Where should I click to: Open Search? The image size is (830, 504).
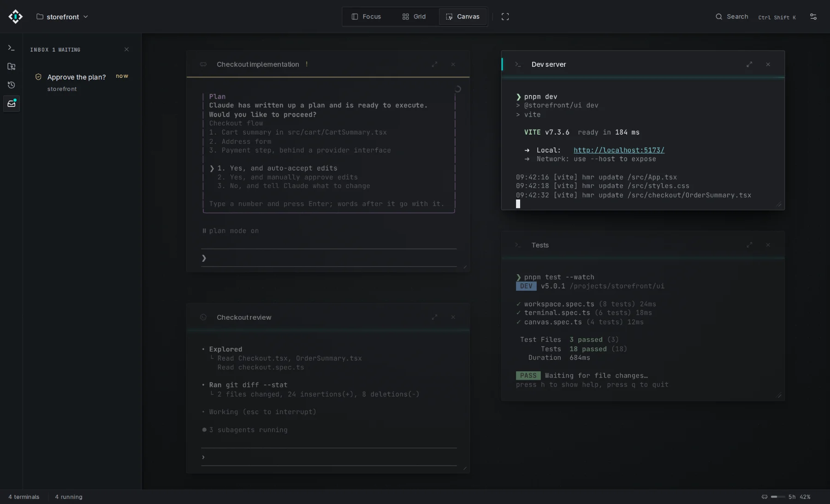click(x=732, y=17)
